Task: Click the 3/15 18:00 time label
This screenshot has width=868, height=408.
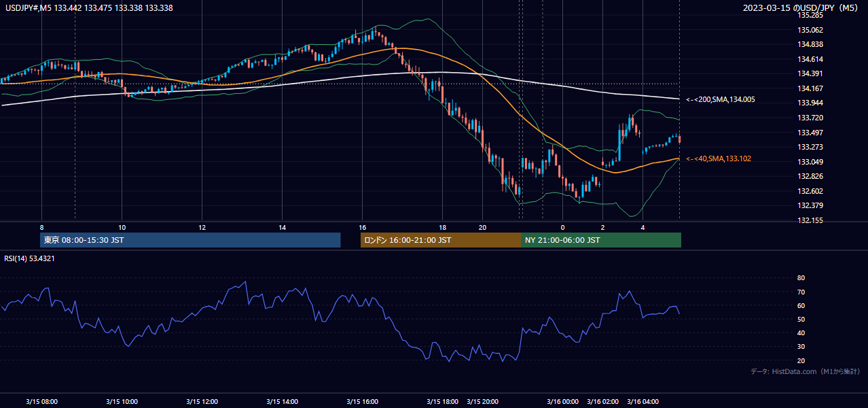Action: [x=442, y=401]
